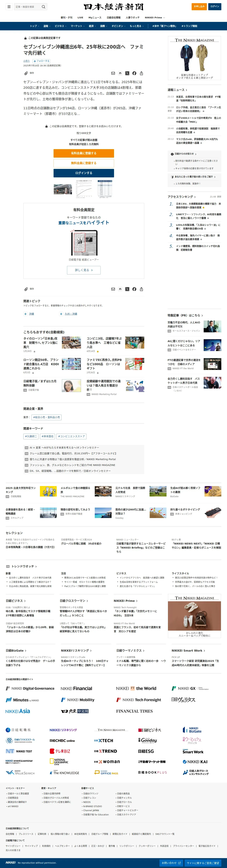Click the note icon above 関連トピック
Image resolution: width=227 pixels, height=868 pixels.
[120, 289]
